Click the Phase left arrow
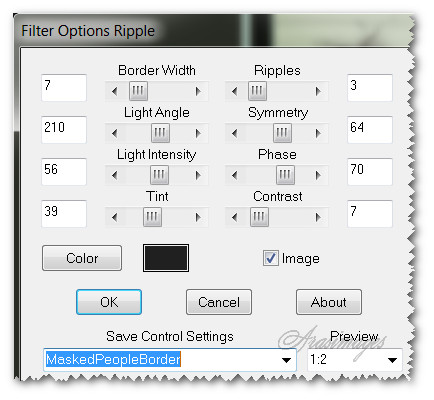Viewport: 434px width, 400px height. pyautogui.click(x=235, y=175)
